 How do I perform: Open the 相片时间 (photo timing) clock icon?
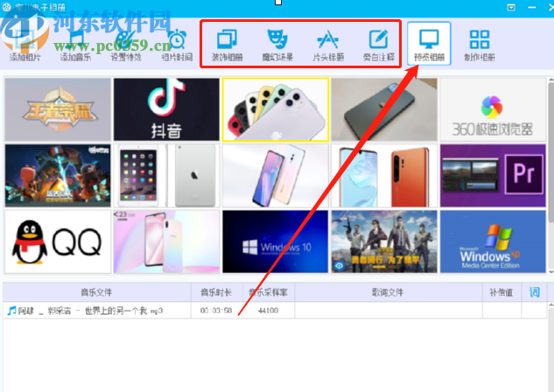pos(177,39)
